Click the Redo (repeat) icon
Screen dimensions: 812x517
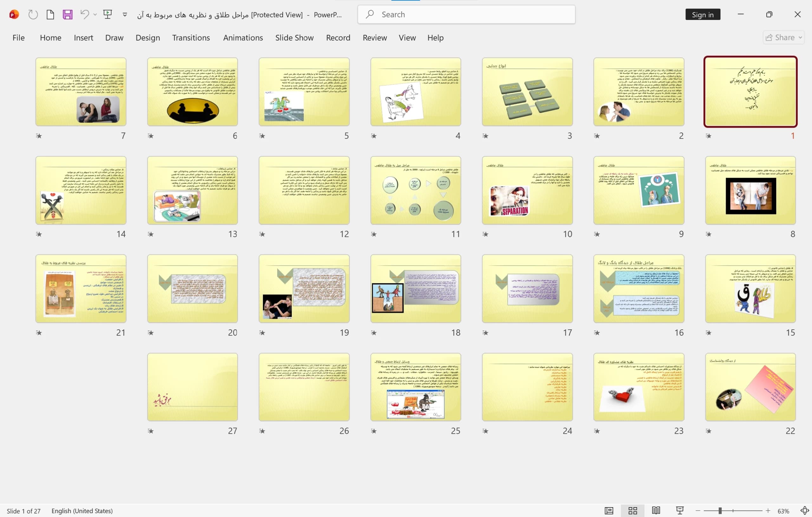pos(33,15)
